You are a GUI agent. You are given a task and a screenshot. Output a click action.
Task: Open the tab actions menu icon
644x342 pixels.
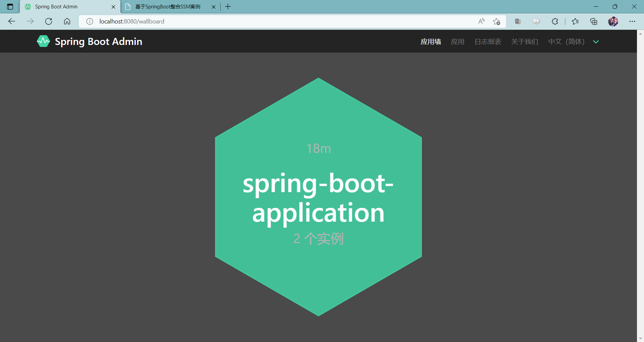coord(10,7)
